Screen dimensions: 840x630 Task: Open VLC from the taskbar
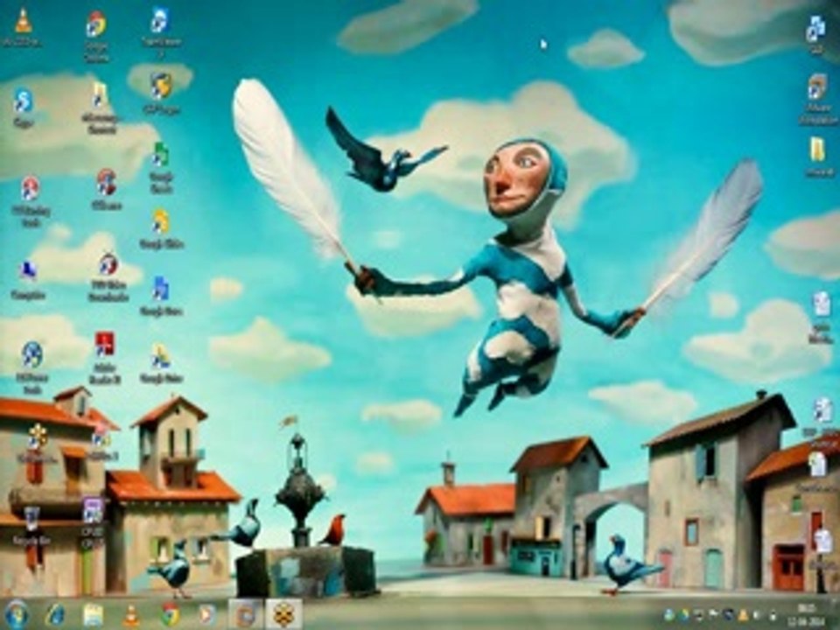[x=131, y=615]
